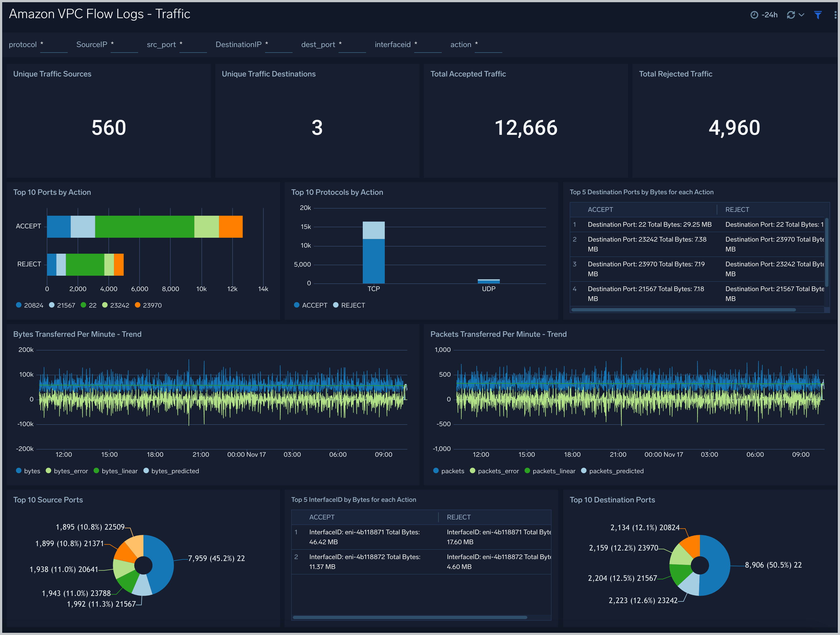Edit the dest_port filter field
840x635 pixels.
352,45
